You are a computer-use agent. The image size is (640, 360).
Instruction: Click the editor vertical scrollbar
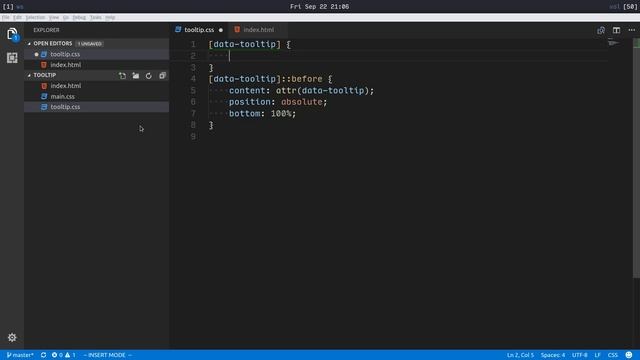[x=636, y=158]
